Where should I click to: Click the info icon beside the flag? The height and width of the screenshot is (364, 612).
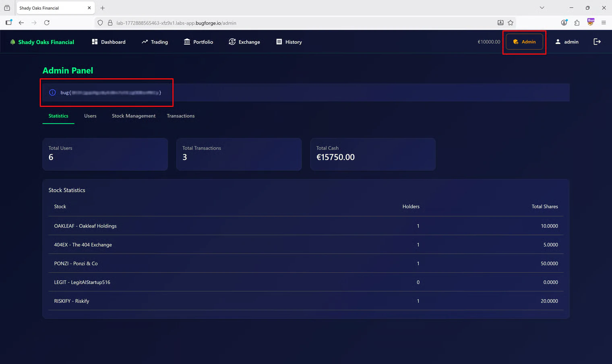pyautogui.click(x=52, y=93)
